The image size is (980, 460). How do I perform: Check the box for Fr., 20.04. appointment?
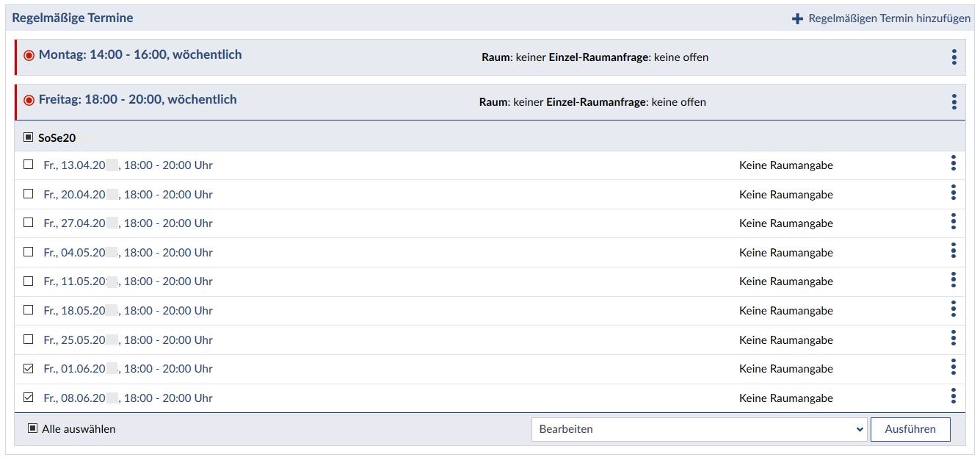pos(29,194)
